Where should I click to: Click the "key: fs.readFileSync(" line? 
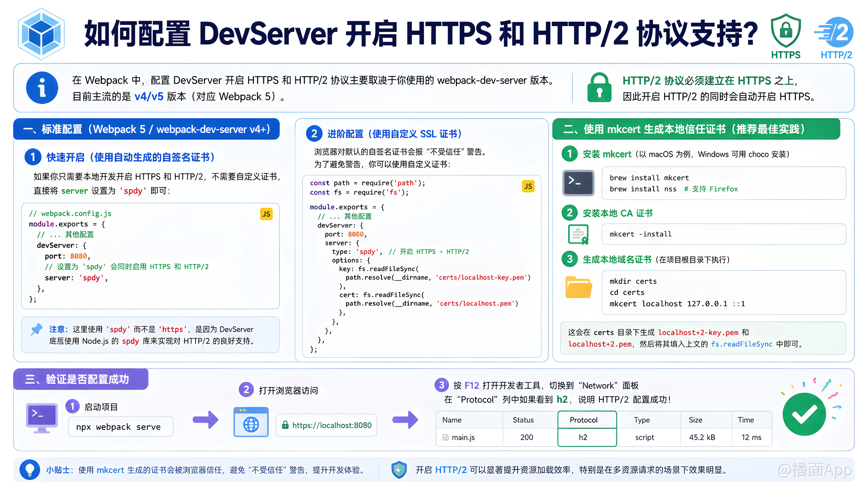pyautogui.click(x=379, y=269)
